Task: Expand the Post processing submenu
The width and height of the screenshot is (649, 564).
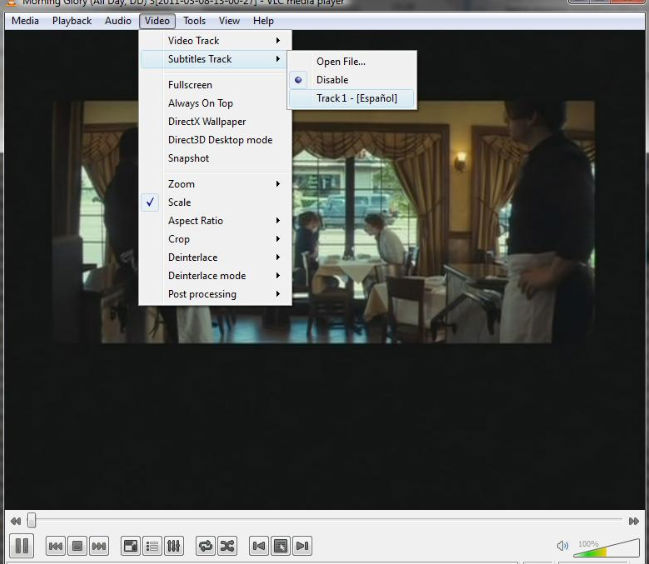Action: 215,294
